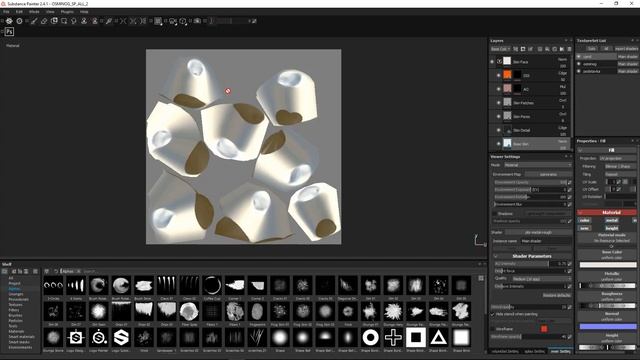Enable the Shadows checkbox in Viewer Settings
The width and height of the screenshot is (640, 360).
point(494,213)
